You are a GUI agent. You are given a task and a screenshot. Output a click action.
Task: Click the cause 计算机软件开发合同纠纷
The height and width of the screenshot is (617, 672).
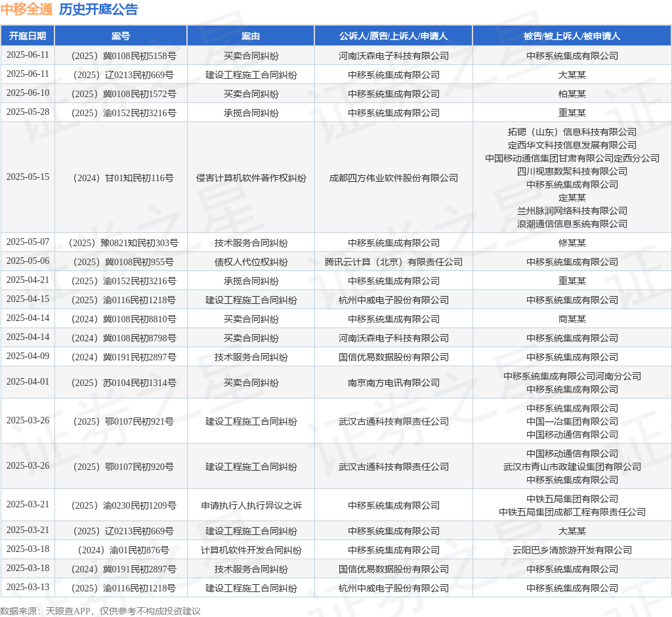tap(251, 550)
